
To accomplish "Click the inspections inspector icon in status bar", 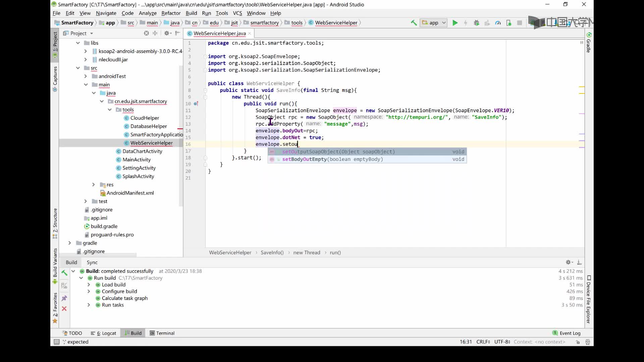I will tap(588, 342).
